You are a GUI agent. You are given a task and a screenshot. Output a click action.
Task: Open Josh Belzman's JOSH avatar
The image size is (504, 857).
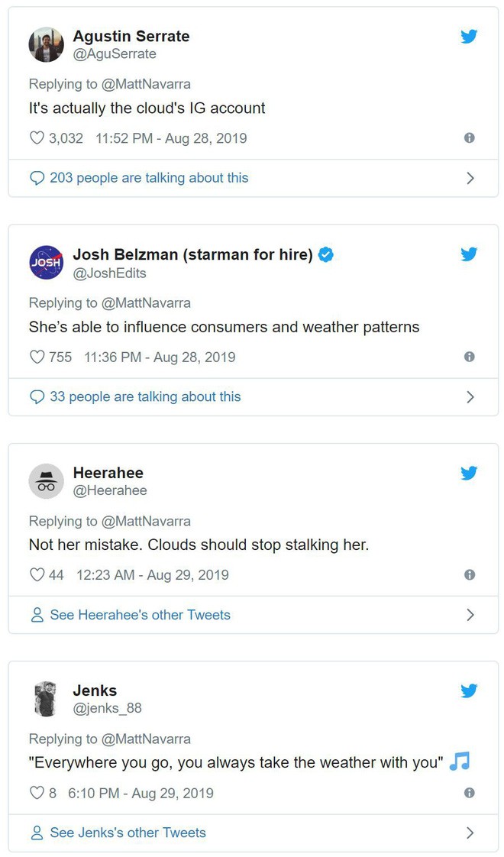tap(46, 263)
